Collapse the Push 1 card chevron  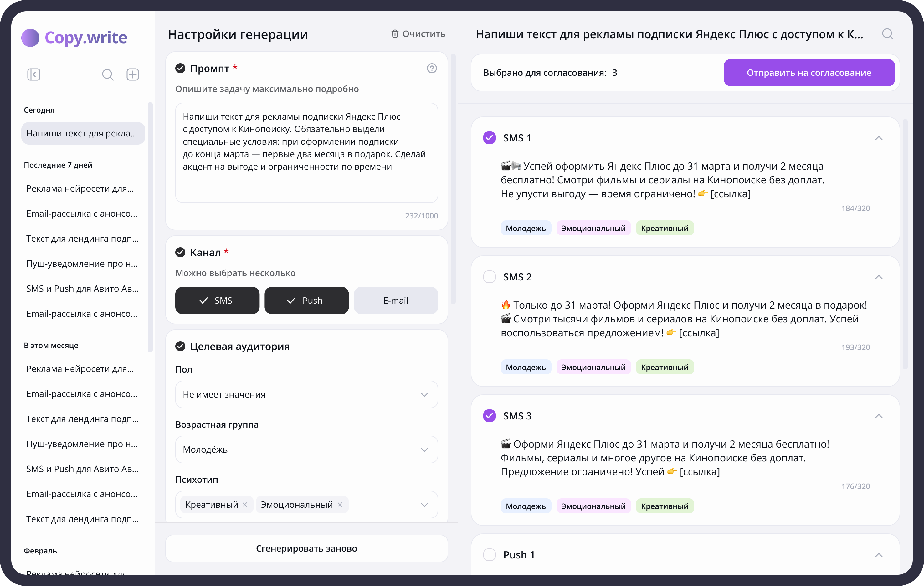point(879,555)
